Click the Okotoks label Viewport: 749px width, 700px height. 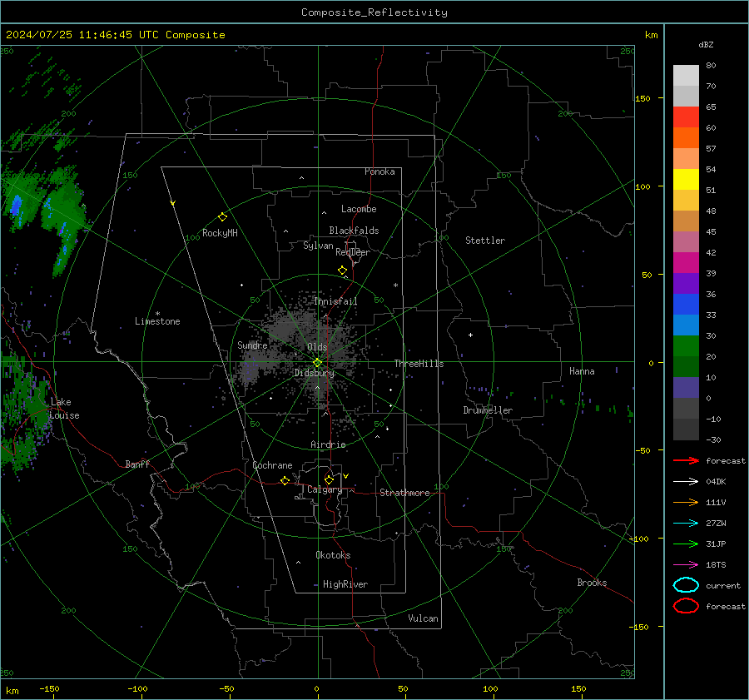click(333, 555)
